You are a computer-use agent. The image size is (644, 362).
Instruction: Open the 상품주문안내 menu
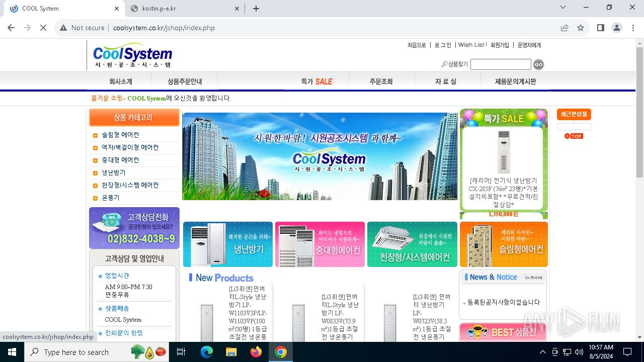(185, 81)
